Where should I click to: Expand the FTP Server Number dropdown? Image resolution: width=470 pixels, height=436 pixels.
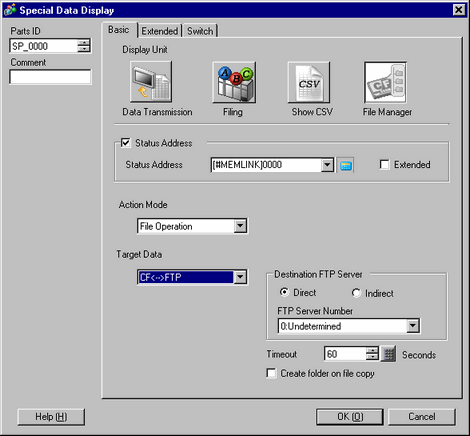(413, 326)
